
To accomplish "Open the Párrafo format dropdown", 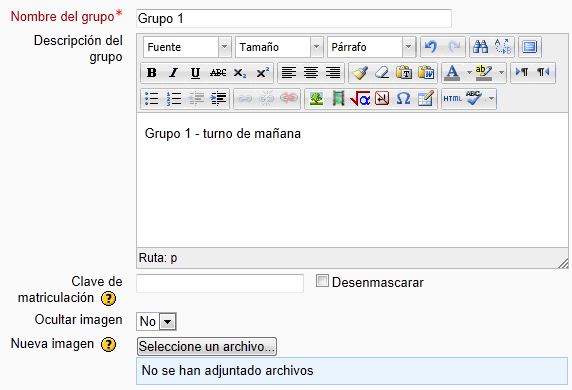I will pyautogui.click(x=409, y=47).
